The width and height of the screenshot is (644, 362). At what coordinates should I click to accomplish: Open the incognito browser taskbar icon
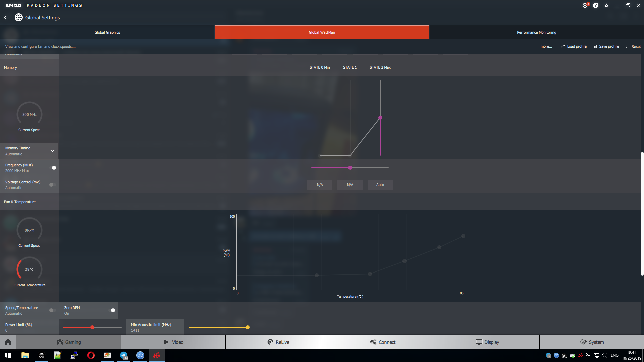click(x=42, y=355)
